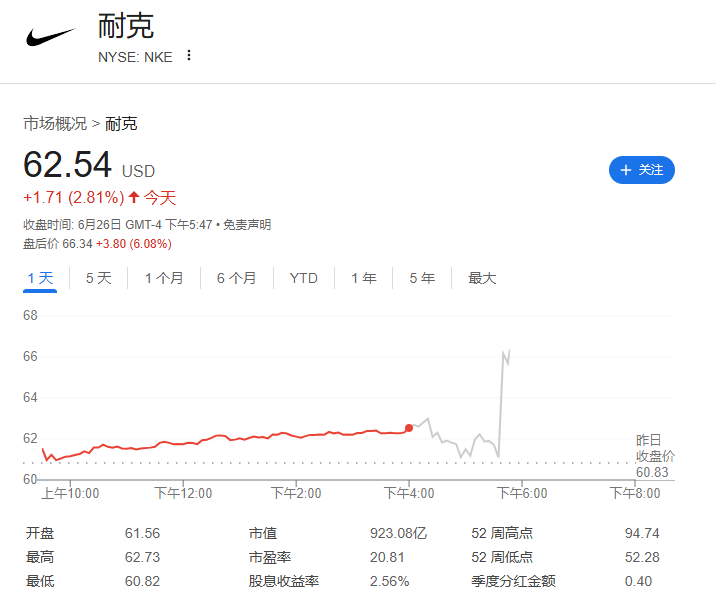Click the 开盘 value 61.56
The width and height of the screenshot is (716, 612).
tap(142, 533)
